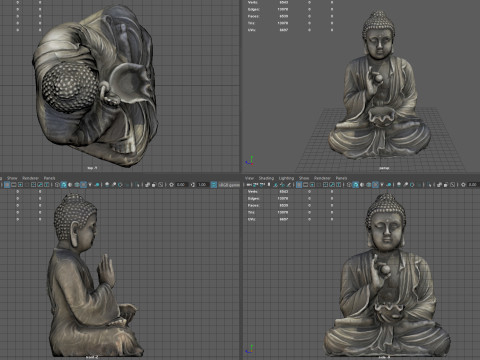Toggle ambient occlusion in side view toolbar
This screenshot has width=480, height=360.
pyautogui.click(x=107, y=185)
